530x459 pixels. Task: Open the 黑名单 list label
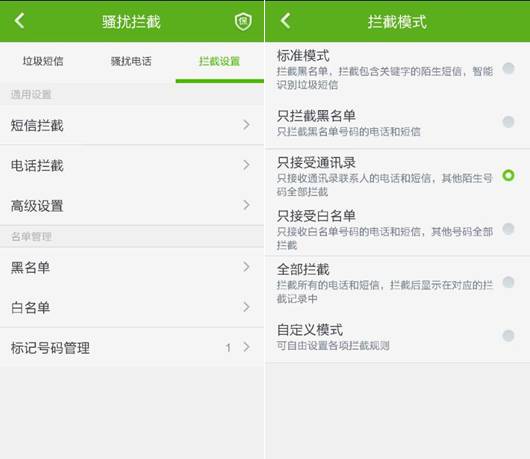click(30, 268)
